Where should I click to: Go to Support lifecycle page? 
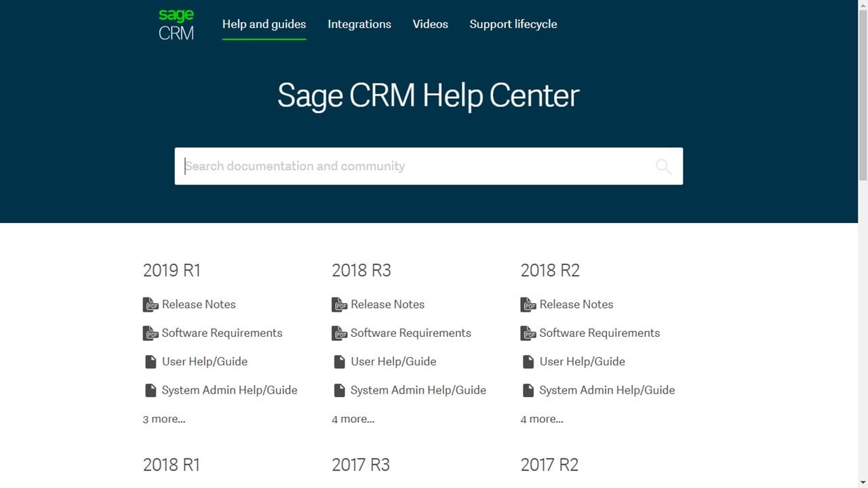point(513,24)
